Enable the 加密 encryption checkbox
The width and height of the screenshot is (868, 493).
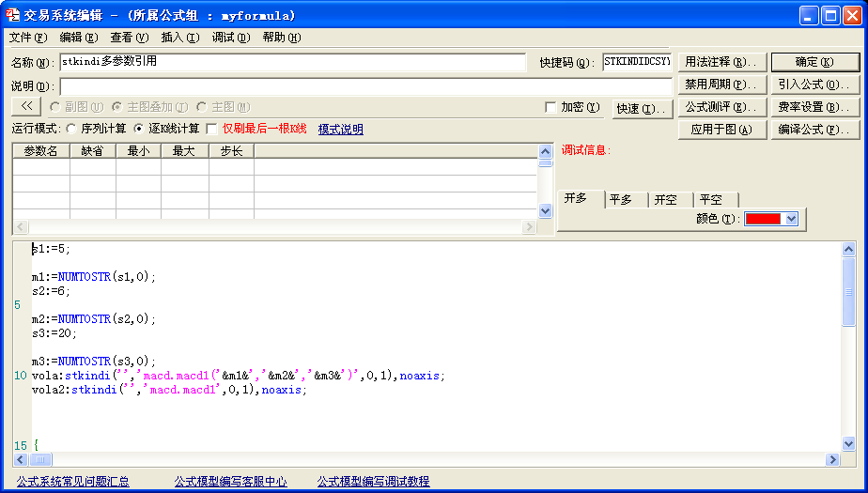coord(550,108)
